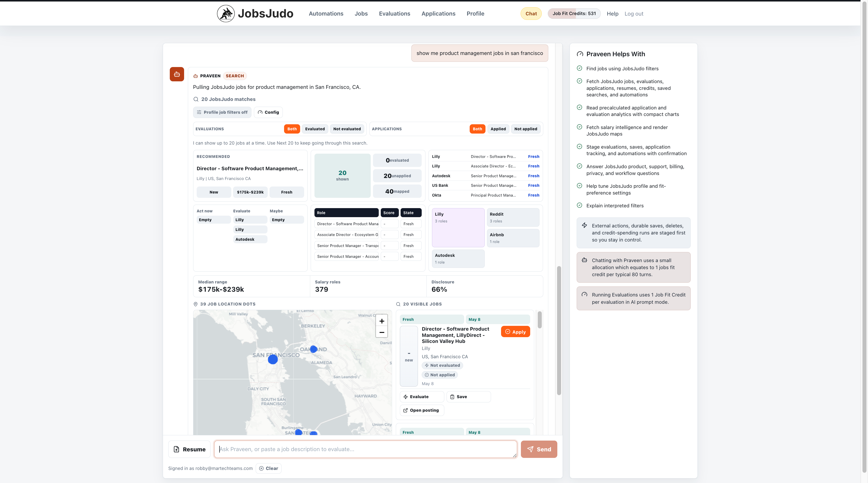868x483 pixels.
Task: Open the Automations nav item
Action: [x=326, y=14]
